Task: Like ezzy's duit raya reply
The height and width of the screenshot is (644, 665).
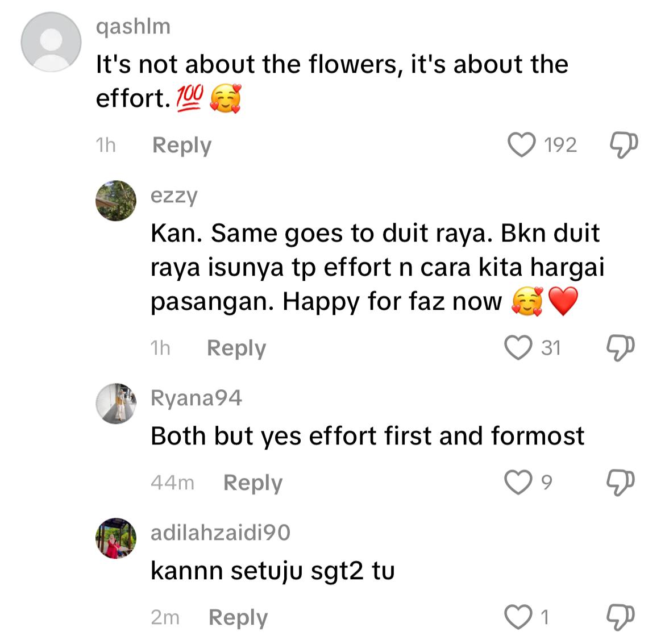Action: pos(518,347)
